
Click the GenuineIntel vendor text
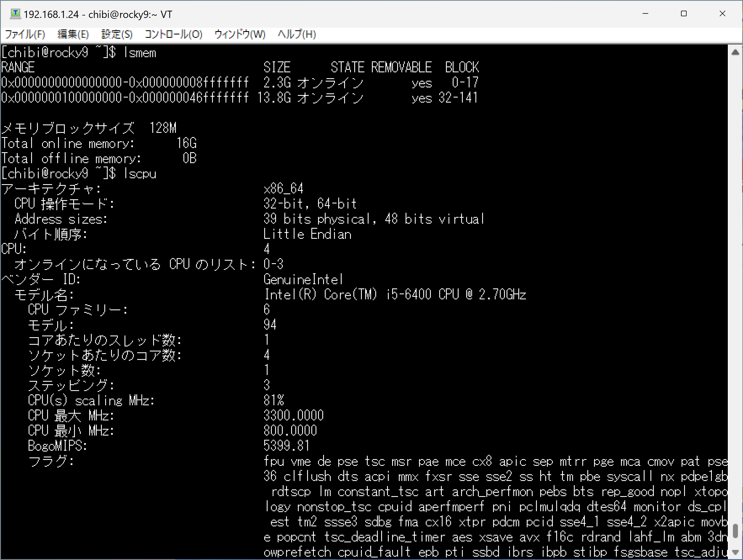pyautogui.click(x=303, y=279)
